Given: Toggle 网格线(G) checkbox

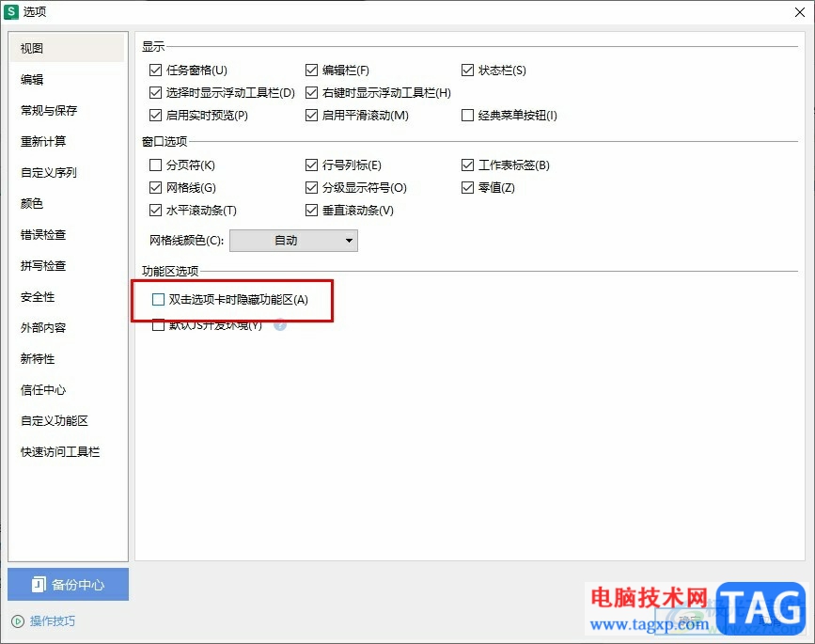Looking at the screenshot, I should [x=155, y=187].
